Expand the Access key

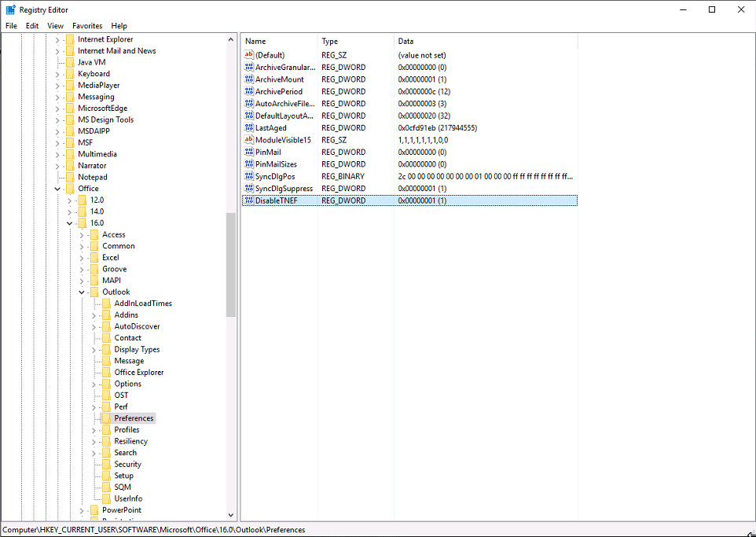click(82, 234)
